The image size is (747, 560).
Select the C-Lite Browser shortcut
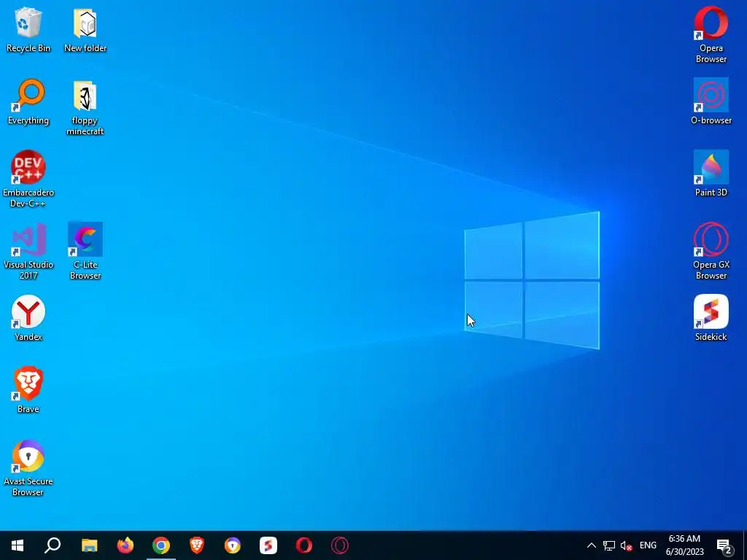coord(85,251)
